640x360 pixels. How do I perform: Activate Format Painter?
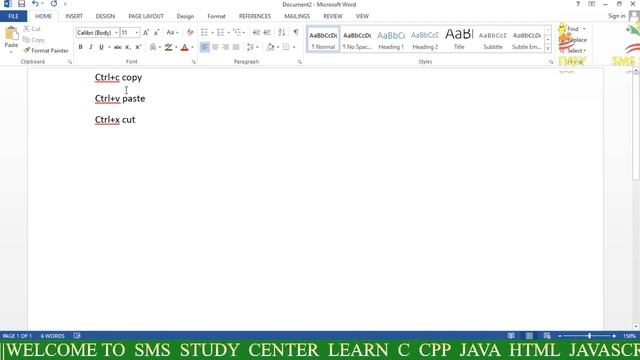(x=46, y=51)
